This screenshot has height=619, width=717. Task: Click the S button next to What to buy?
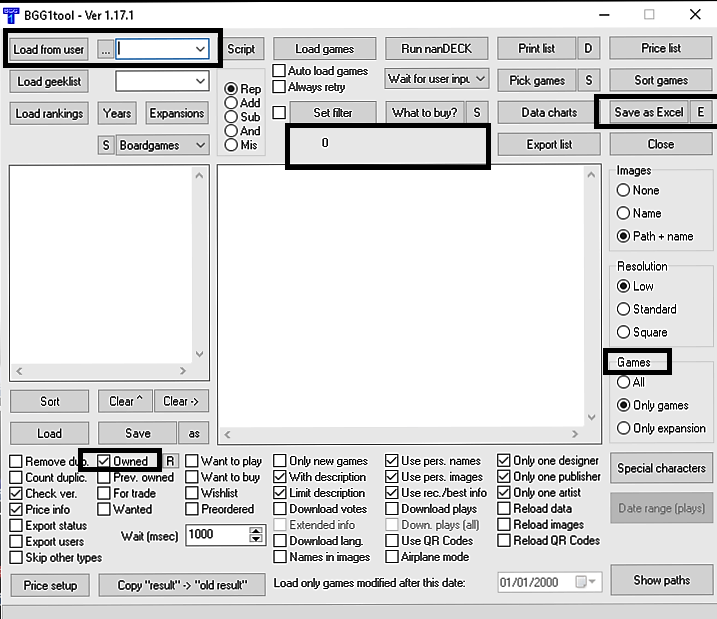(477, 112)
